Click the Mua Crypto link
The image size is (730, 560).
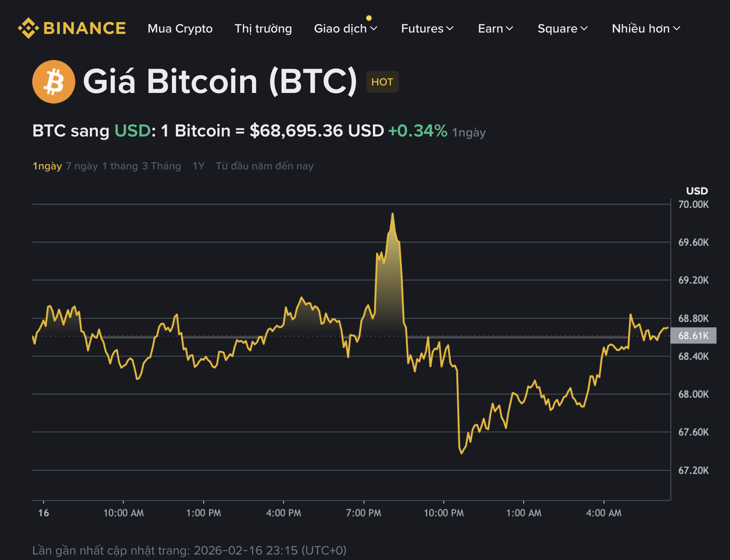(x=180, y=29)
